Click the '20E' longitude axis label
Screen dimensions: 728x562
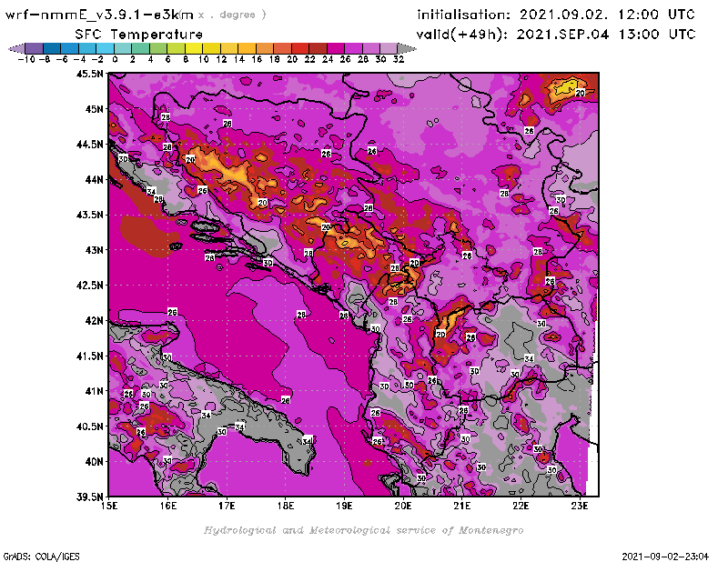(403, 506)
